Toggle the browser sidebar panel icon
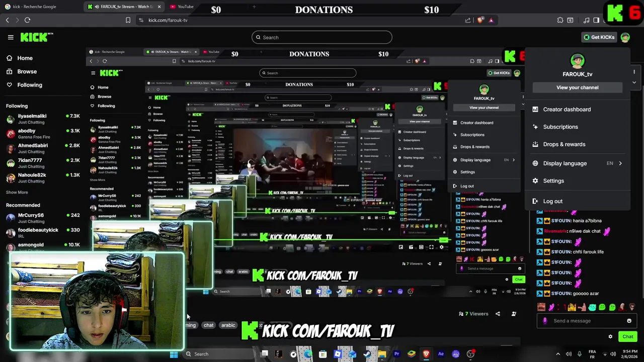 point(596,20)
